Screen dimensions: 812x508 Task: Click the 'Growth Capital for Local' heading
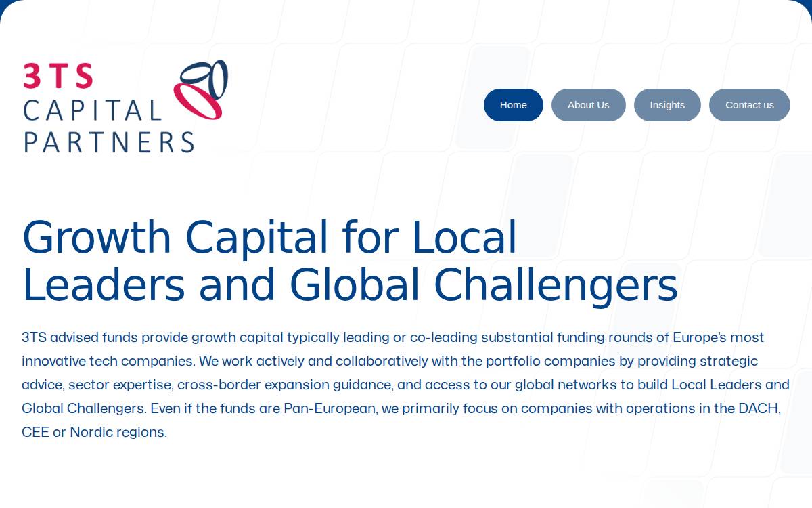pos(270,237)
